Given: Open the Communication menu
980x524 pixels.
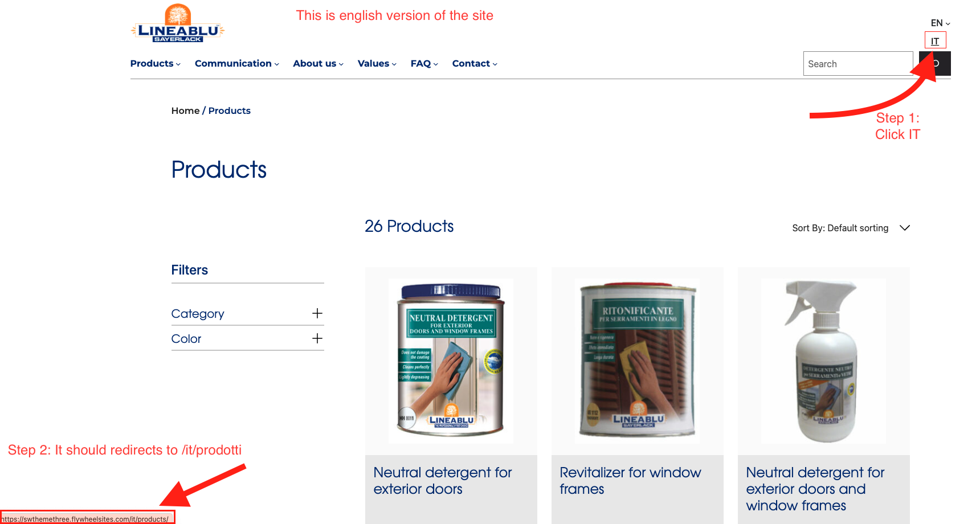Looking at the screenshot, I should [237, 63].
